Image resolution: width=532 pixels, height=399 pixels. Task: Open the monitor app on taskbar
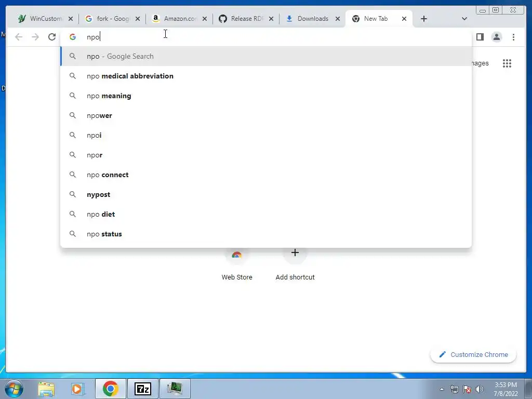(x=175, y=389)
